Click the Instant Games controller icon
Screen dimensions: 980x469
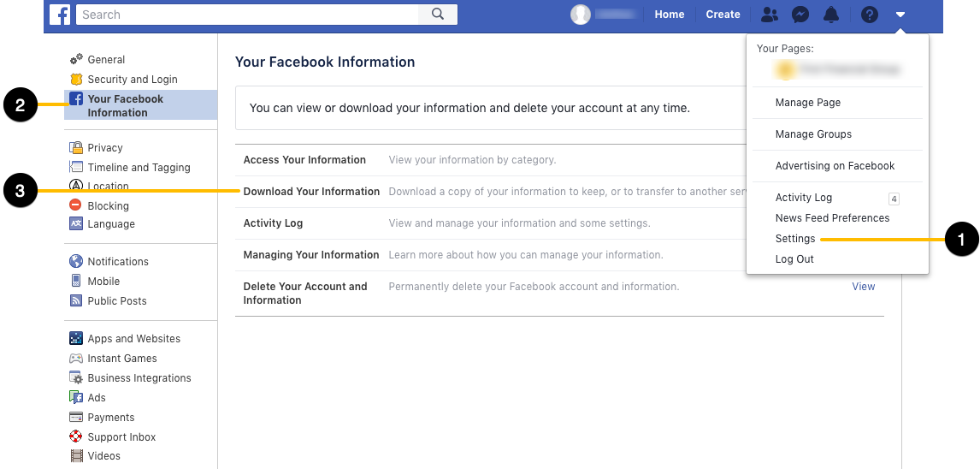[x=76, y=359]
